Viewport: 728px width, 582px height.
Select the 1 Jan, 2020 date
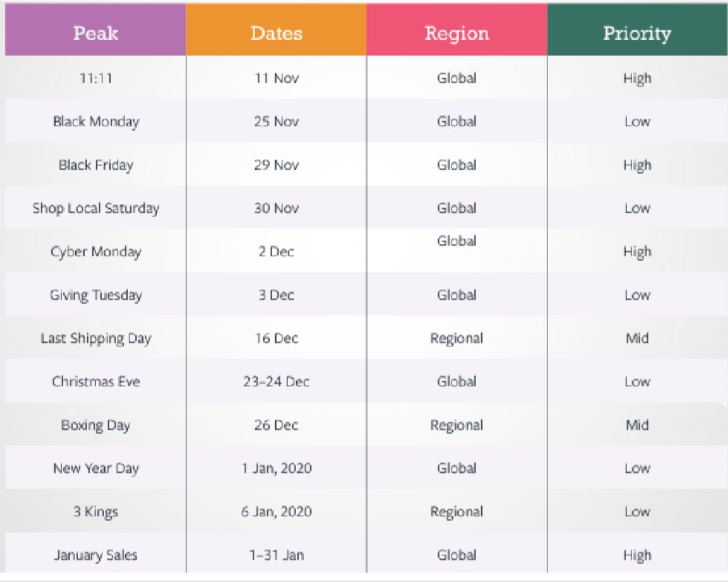tap(276, 468)
